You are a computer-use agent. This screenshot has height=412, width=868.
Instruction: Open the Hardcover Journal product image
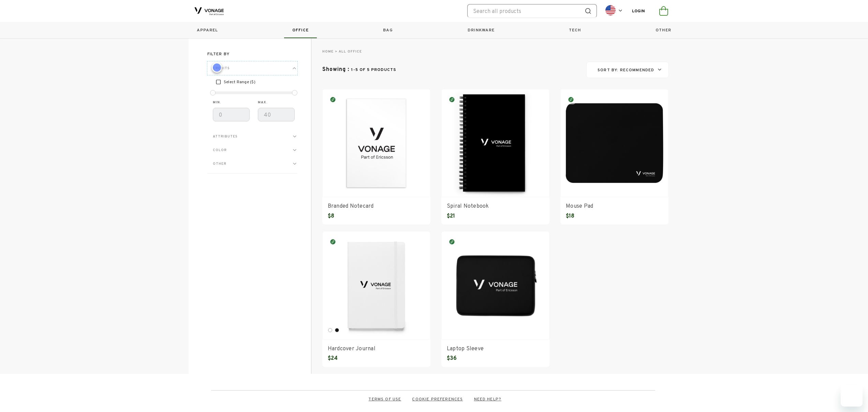click(x=376, y=286)
